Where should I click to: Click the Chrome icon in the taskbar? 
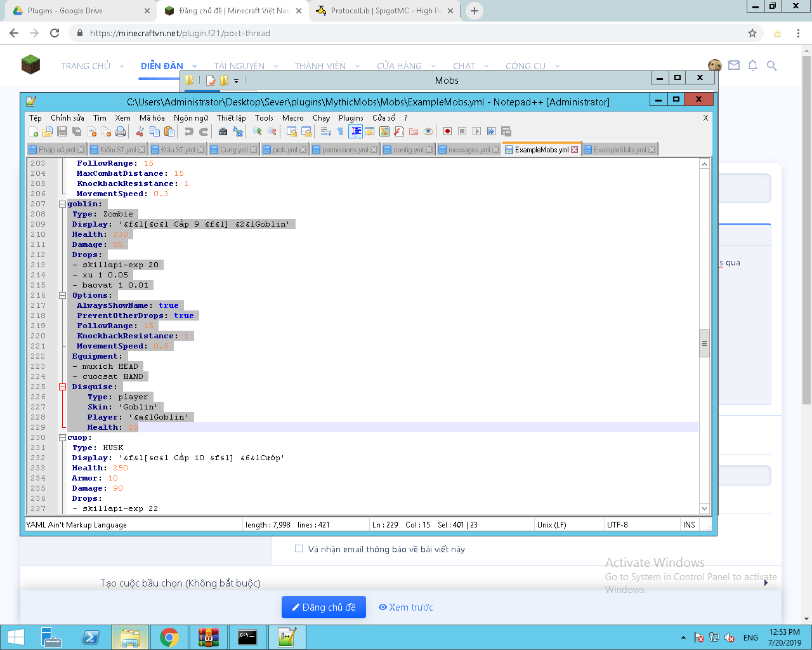point(169,637)
